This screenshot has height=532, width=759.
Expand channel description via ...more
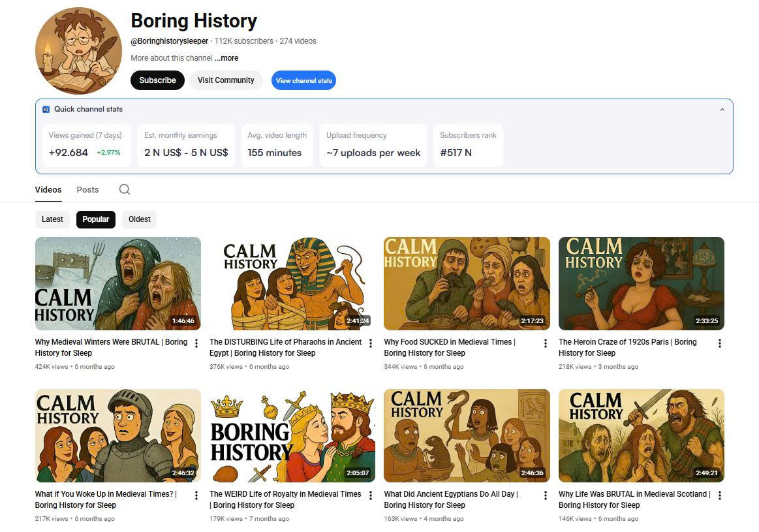tap(226, 58)
